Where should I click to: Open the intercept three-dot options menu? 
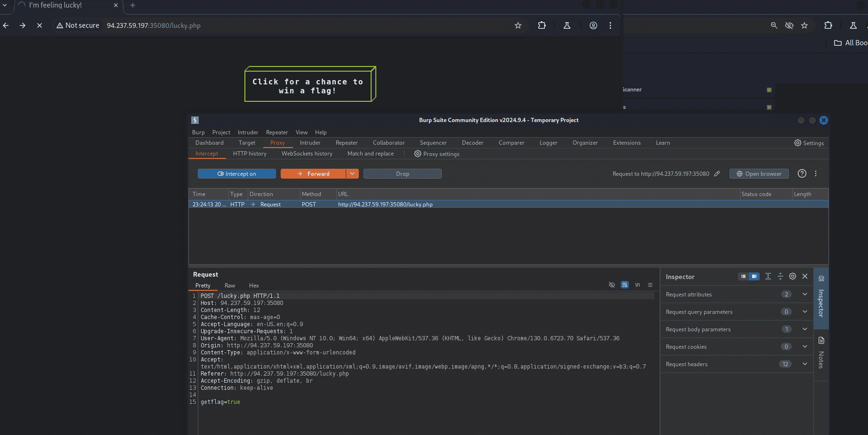[816, 173]
